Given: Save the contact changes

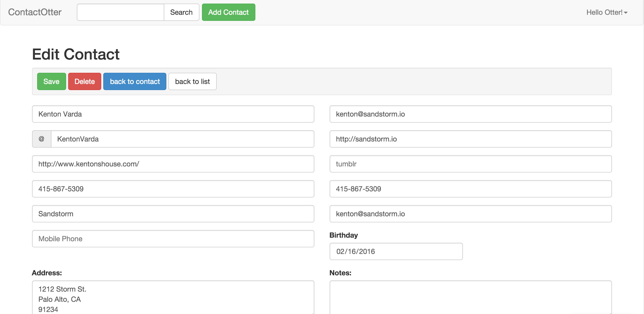Looking at the screenshot, I should click(x=51, y=81).
